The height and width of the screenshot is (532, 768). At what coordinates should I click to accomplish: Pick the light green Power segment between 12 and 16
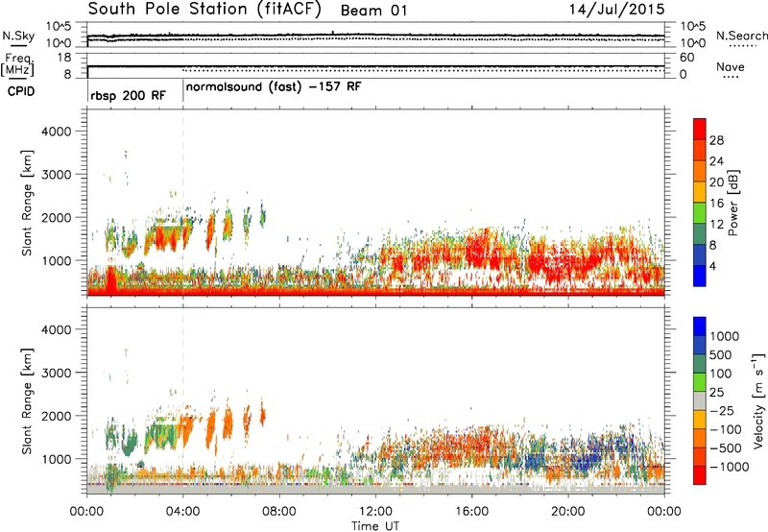point(700,213)
